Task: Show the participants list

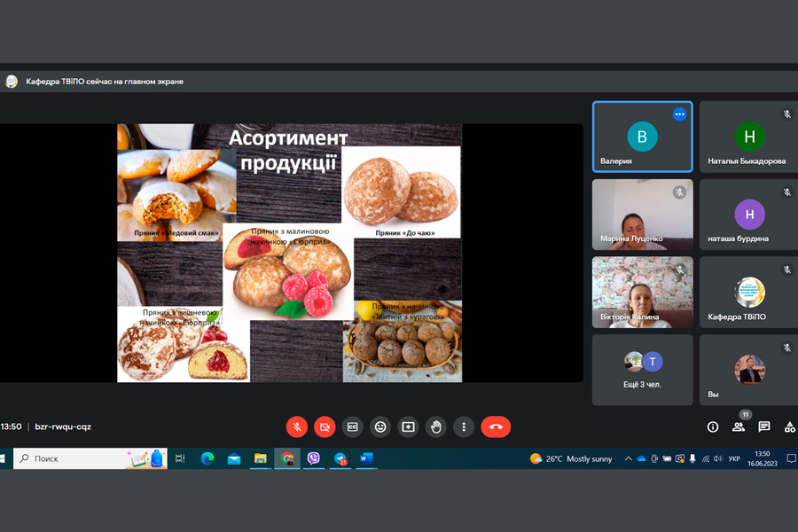Action: tap(738, 426)
